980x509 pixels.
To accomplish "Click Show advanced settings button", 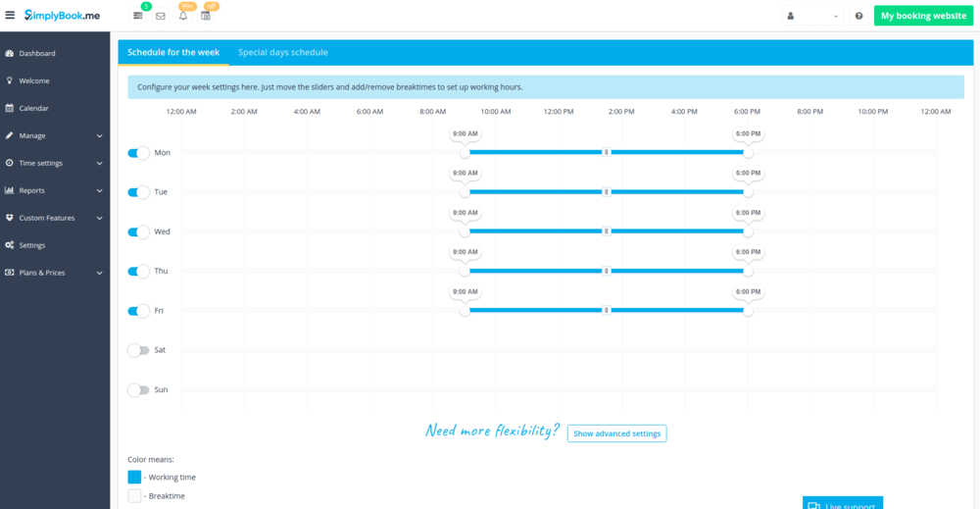I will click(616, 433).
